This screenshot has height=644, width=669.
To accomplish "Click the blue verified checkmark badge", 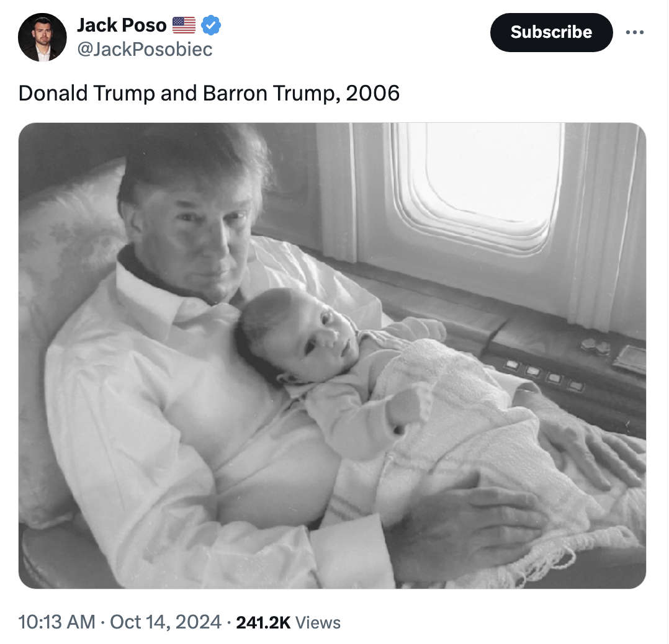I will click(x=212, y=25).
